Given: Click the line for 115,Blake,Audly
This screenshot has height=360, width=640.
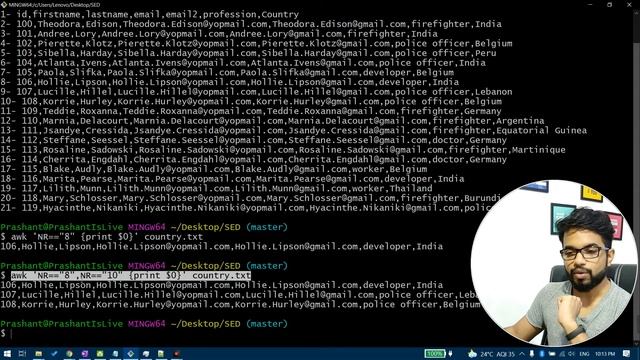Looking at the screenshot, I should pos(214,169).
